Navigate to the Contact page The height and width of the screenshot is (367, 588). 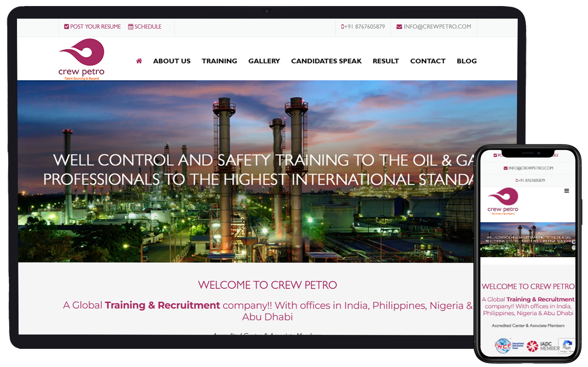(x=427, y=61)
